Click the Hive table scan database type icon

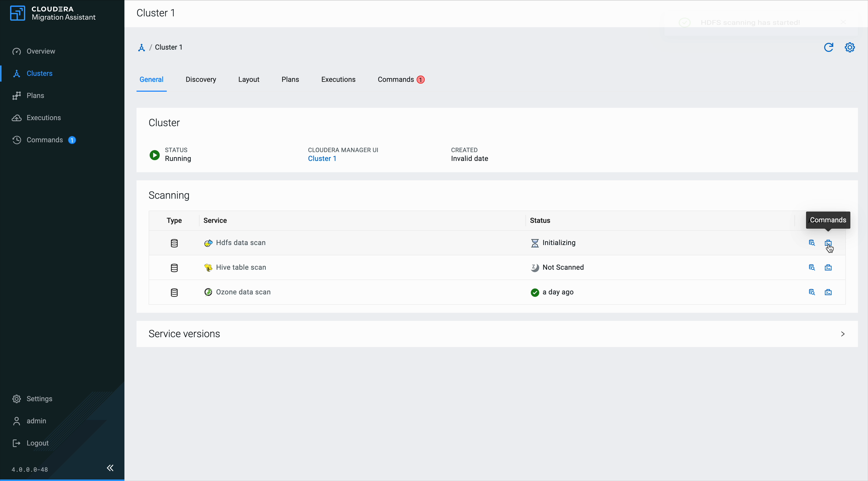click(174, 268)
